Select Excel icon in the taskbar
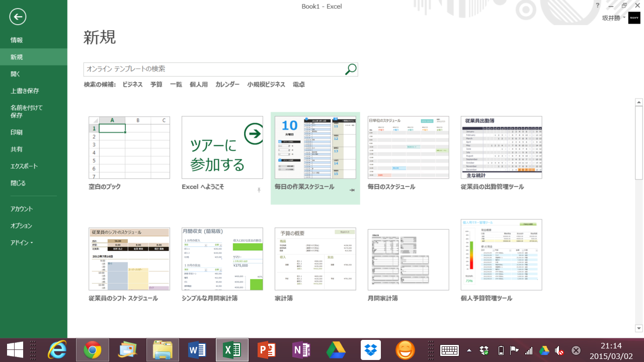Image resolution: width=644 pixels, height=362 pixels. click(232, 350)
